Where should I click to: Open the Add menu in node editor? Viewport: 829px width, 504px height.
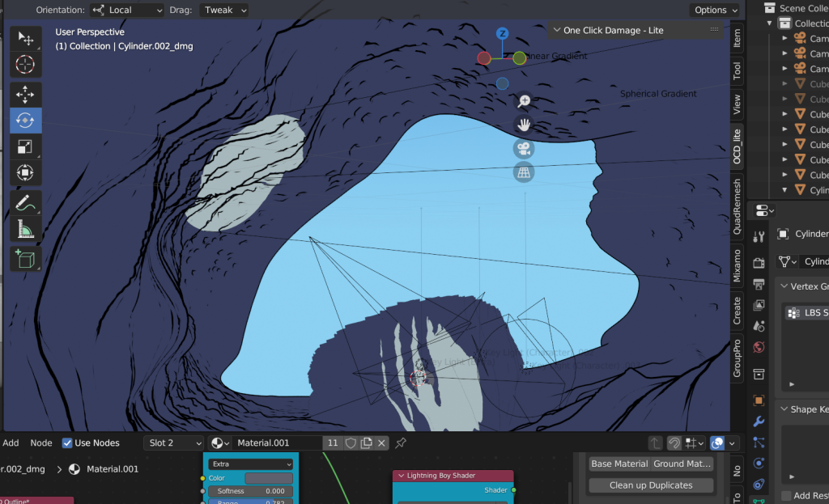[x=11, y=443]
